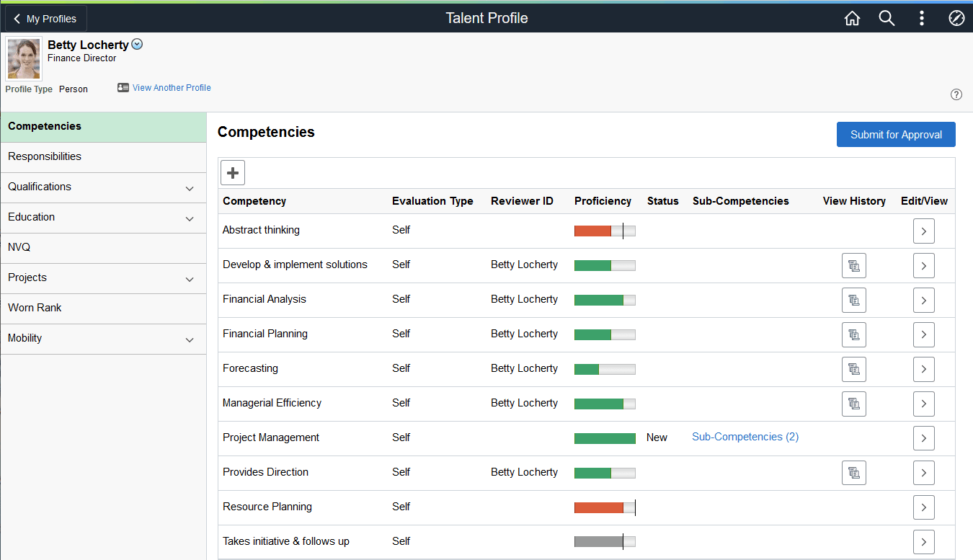The height and width of the screenshot is (560, 973).
Task: Click the Help question mark icon
Action: tap(956, 94)
